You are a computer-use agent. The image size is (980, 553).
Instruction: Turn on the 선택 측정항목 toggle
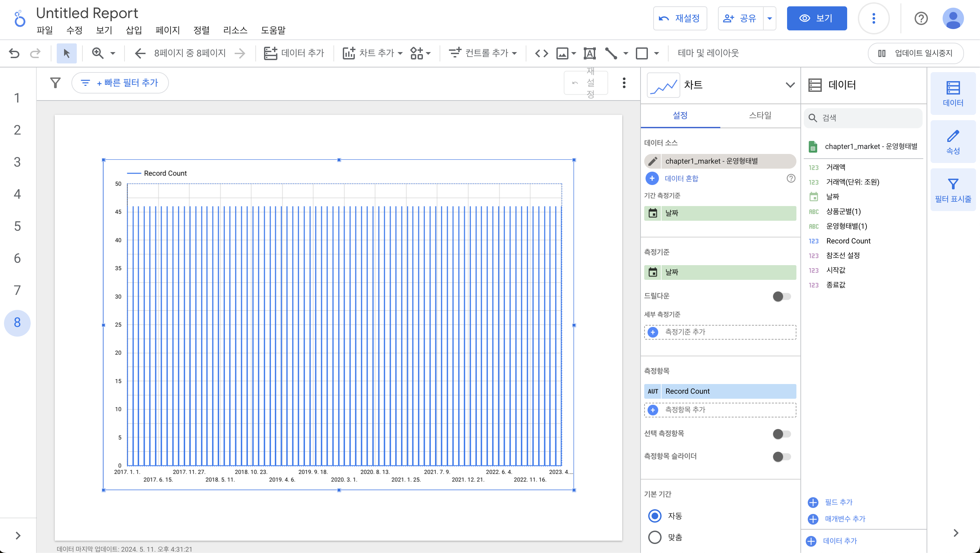[781, 433]
